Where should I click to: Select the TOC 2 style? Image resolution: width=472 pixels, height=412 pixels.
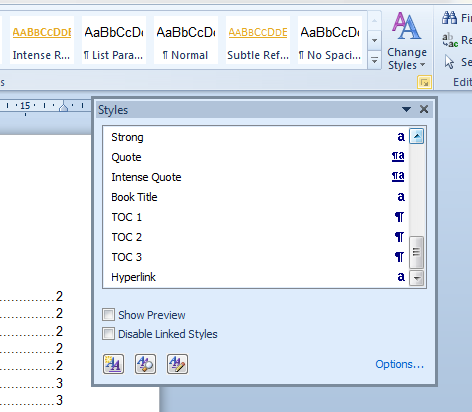[x=256, y=237]
